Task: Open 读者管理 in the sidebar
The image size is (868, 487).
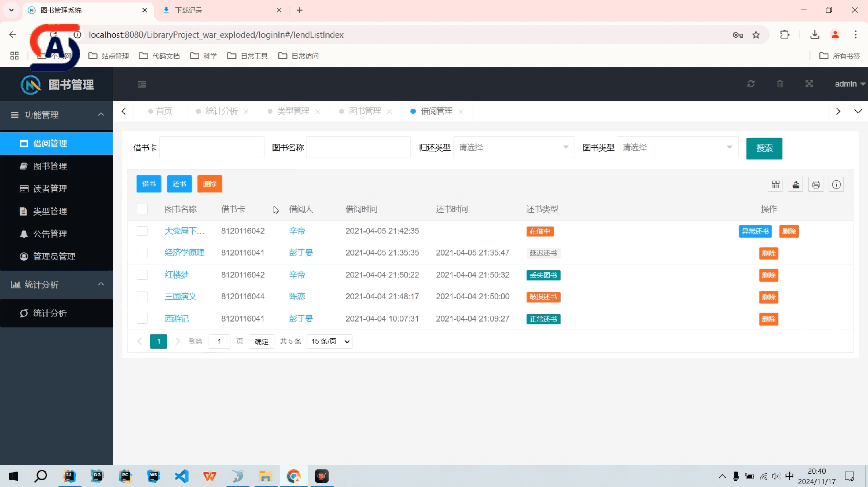Action: (50, 188)
